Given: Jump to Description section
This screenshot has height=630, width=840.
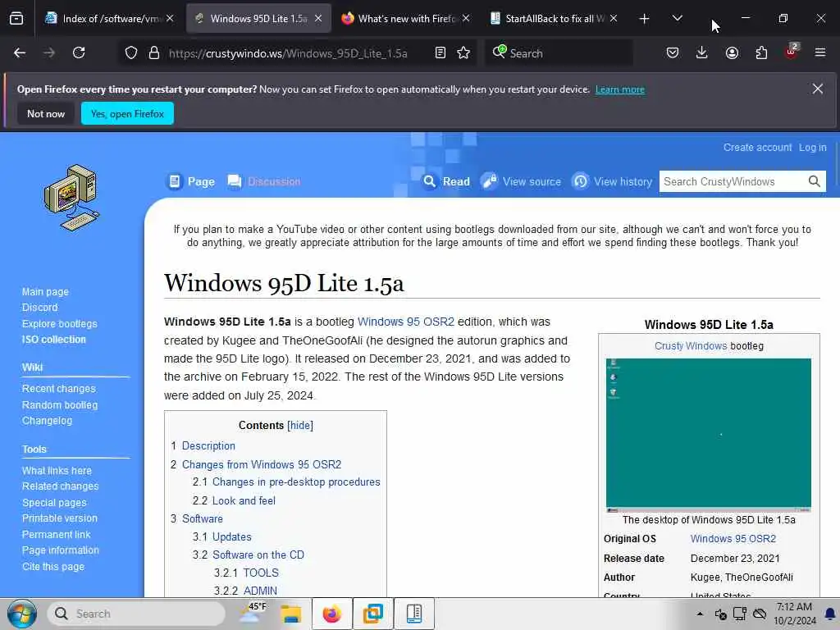Looking at the screenshot, I should click(208, 445).
